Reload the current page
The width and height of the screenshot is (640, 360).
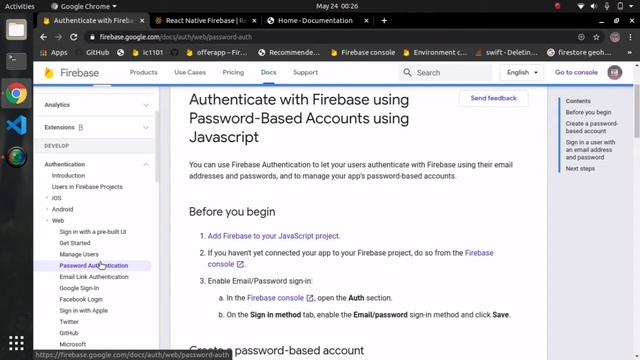(73, 37)
